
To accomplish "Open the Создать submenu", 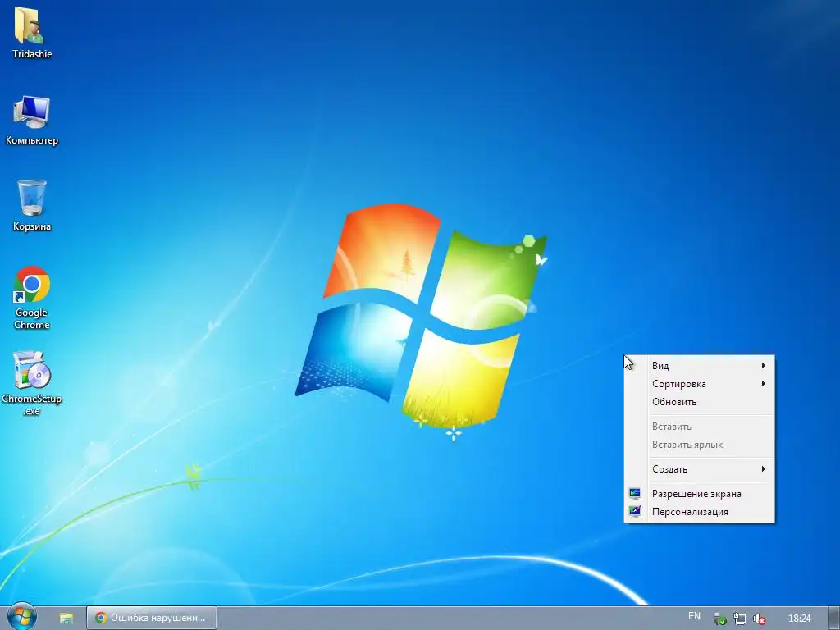I will click(x=699, y=469).
